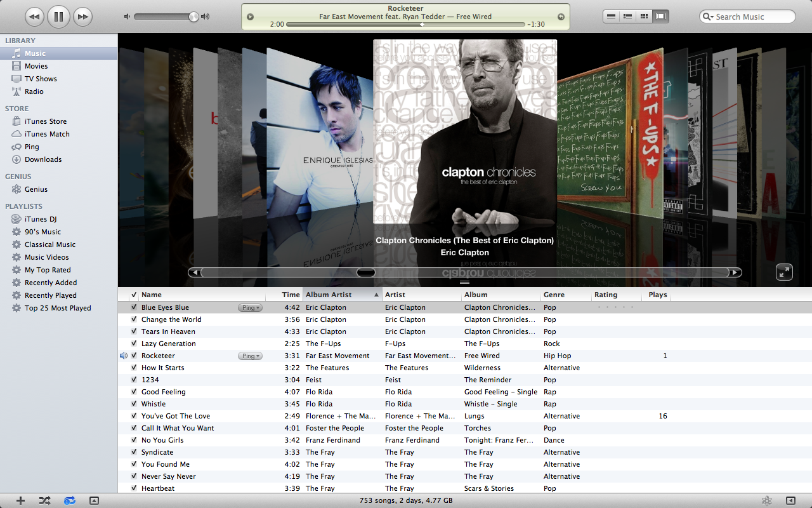Show or hide the artwork viewer
This screenshot has width=812, height=508.
point(94,500)
